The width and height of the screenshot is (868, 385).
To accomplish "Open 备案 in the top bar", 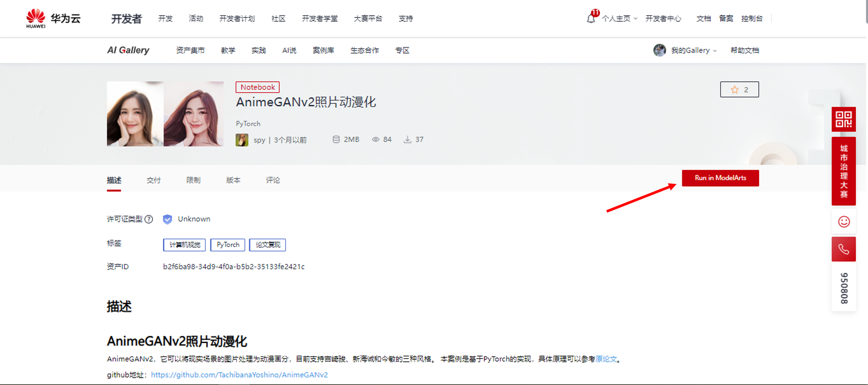I will point(726,19).
